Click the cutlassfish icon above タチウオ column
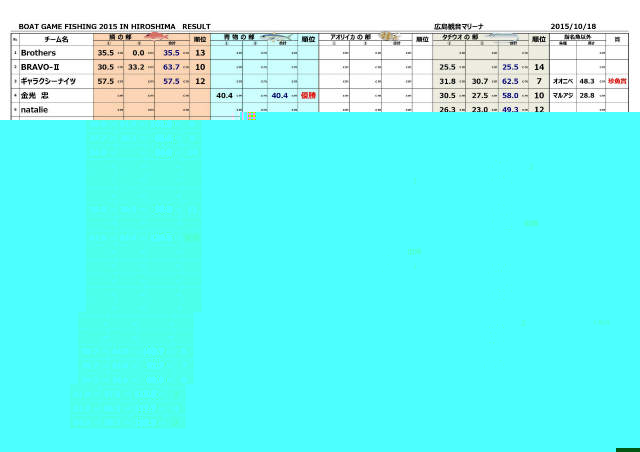The width and height of the screenshot is (640, 452). [x=497, y=35]
